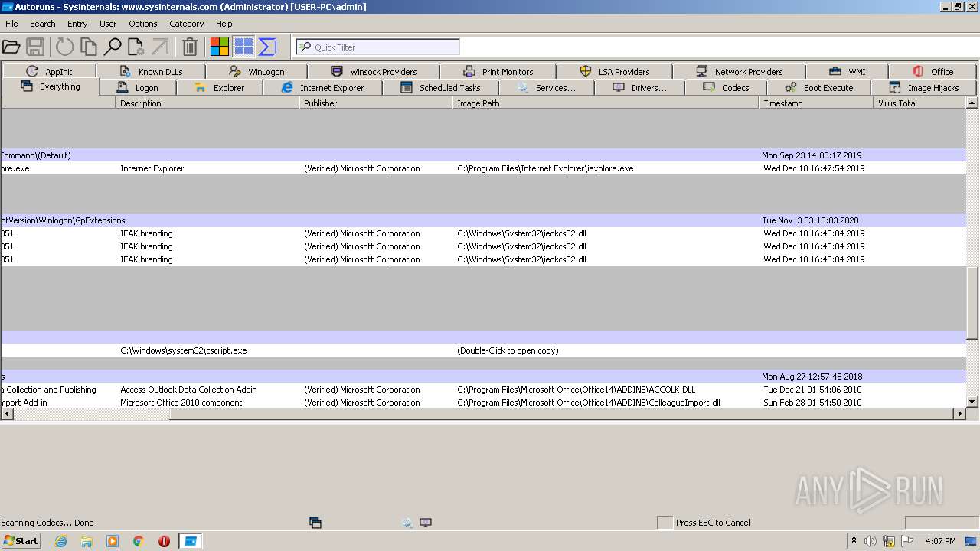Select the Access Outlook Data Collection Addin row
The image size is (980, 551).
(483, 390)
